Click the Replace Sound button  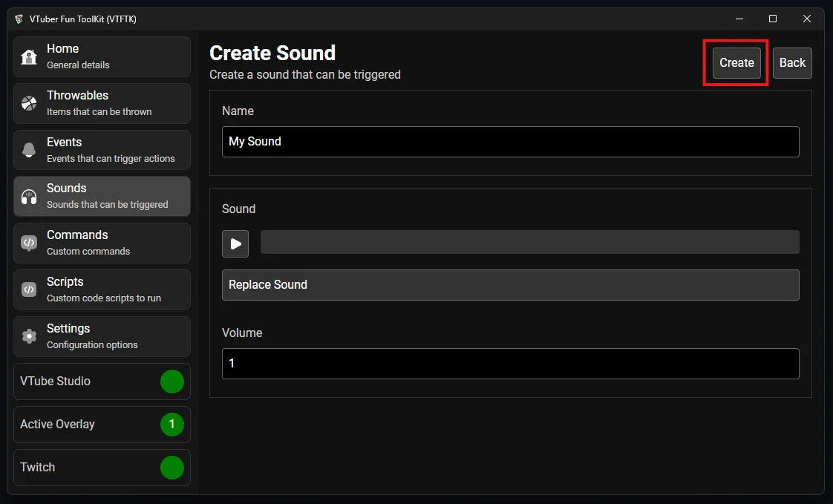[510, 285]
